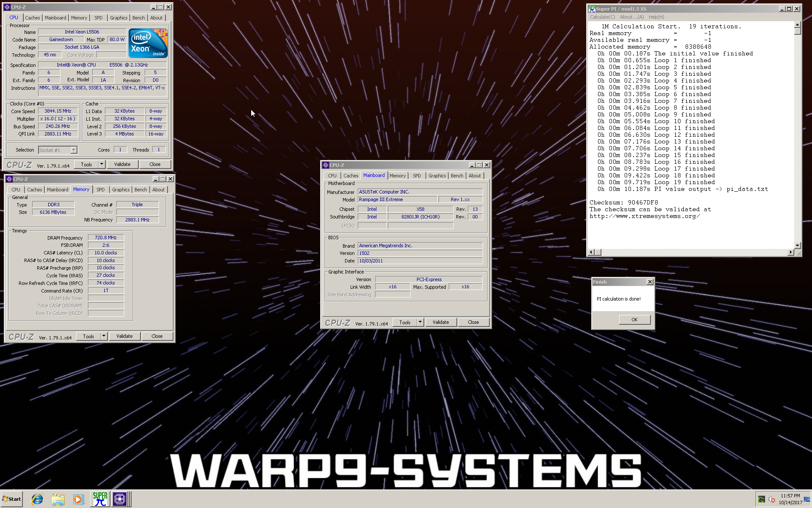Image resolution: width=812 pixels, height=508 pixels.
Task: Click the taskbar clock 11:57 PM
Action: [x=790, y=496]
